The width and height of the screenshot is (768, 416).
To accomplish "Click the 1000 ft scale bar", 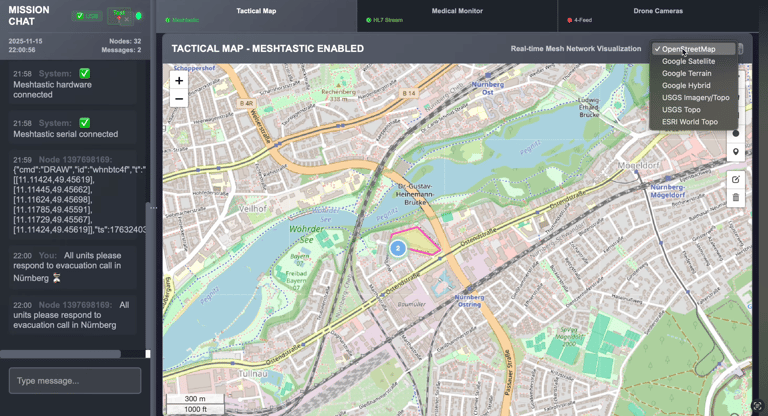I will click(195, 409).
